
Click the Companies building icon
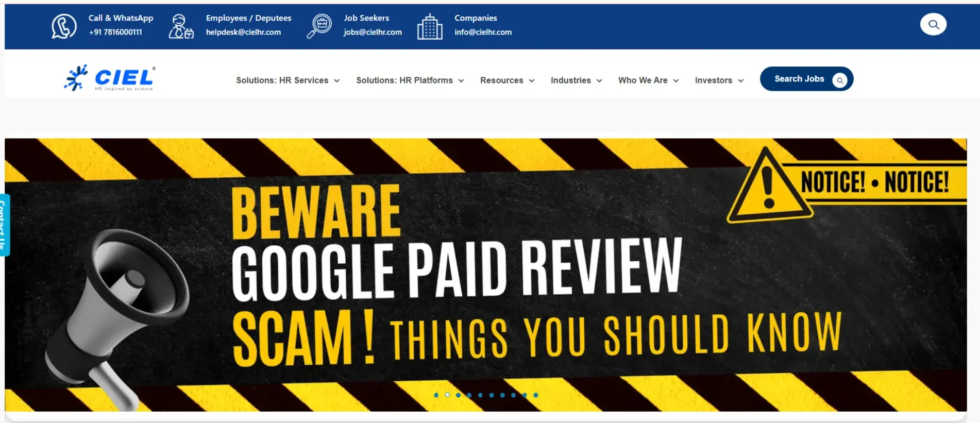pyautogui.click(x=430, y=26)
